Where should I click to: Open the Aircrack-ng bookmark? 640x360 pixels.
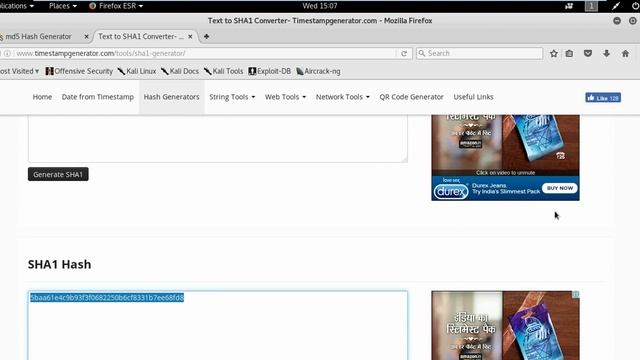pyautogui.click(x=318, y=71)
